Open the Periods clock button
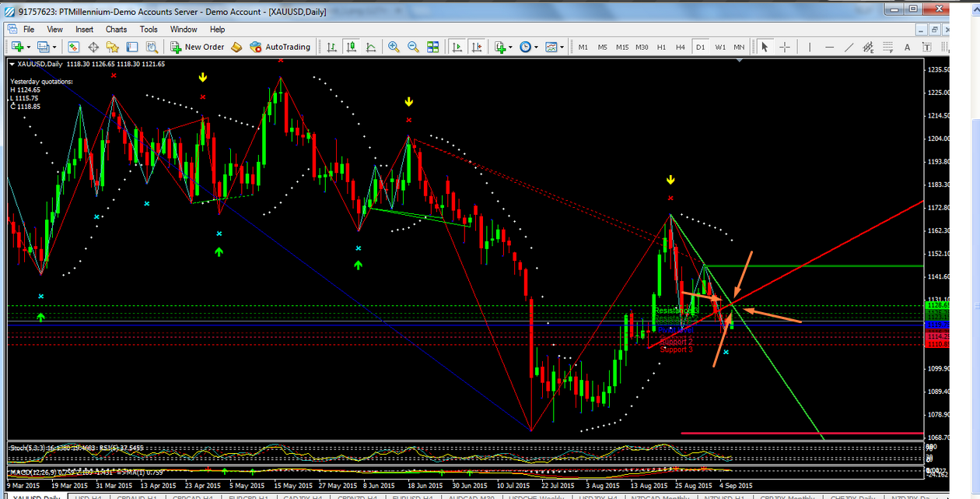980x499 pixels. coord(526,47)
